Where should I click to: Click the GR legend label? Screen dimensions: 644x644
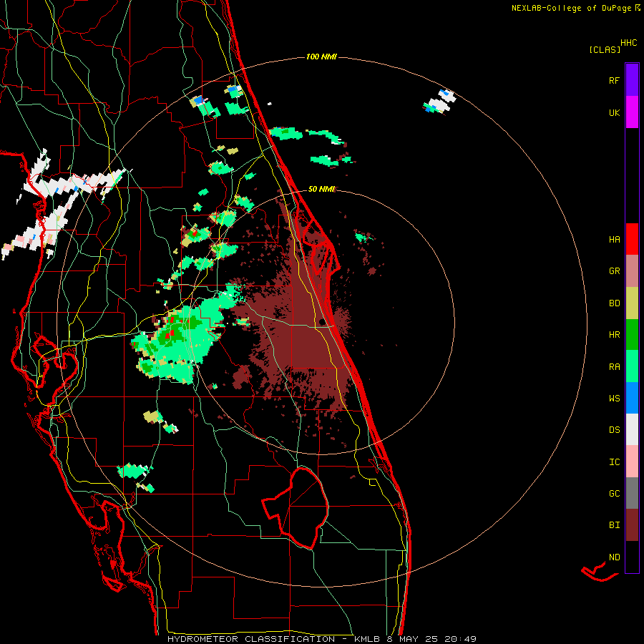pos(615,271)
